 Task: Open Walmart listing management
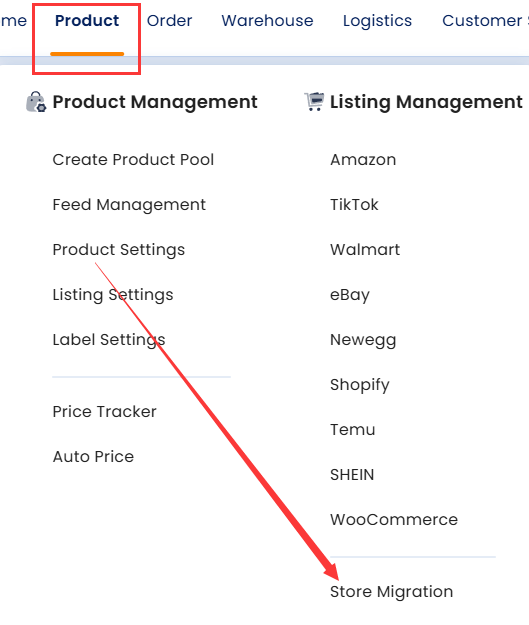coord(365,250)
